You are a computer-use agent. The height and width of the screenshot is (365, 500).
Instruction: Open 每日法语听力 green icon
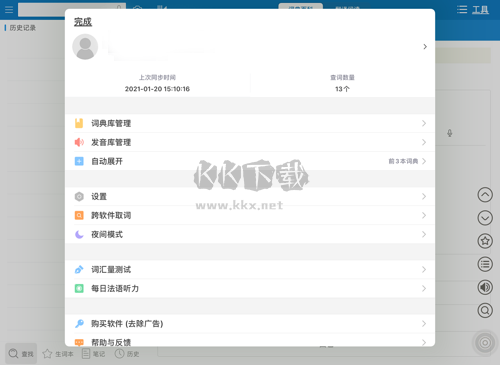coord(79,288)
